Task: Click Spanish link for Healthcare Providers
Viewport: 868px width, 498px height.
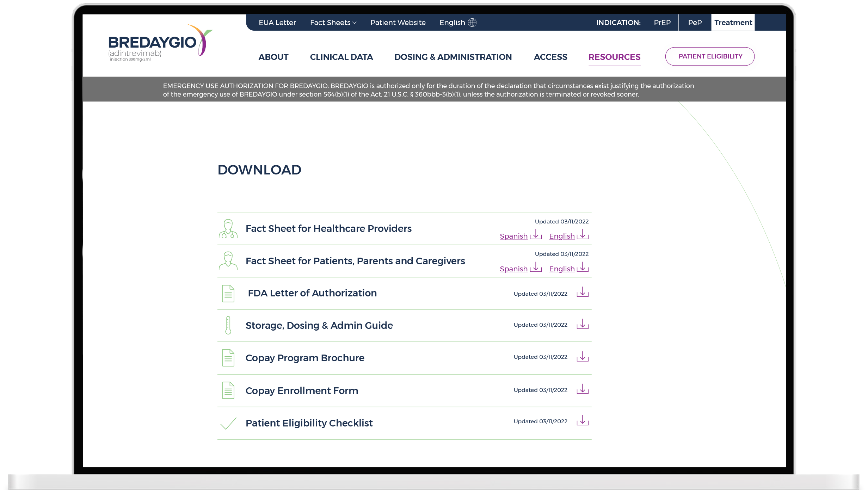Action: [513, 236]
